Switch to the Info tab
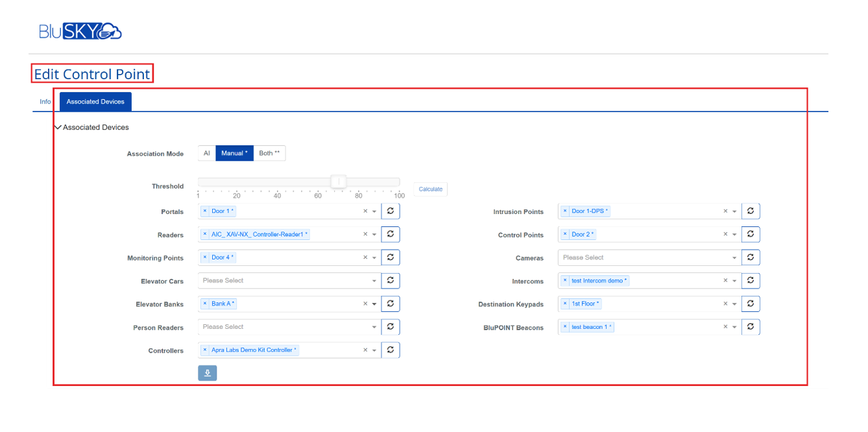Viewport: 868px width, 432px height. tap(45, 102)
